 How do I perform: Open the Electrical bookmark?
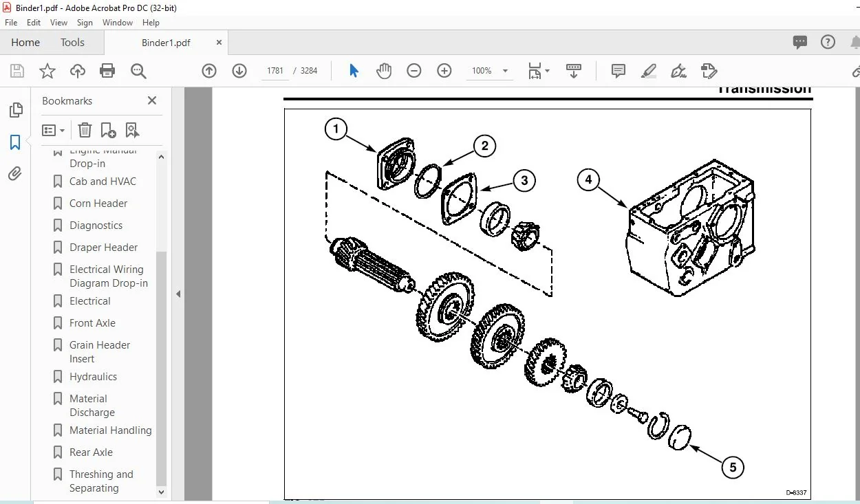(89, 301)
